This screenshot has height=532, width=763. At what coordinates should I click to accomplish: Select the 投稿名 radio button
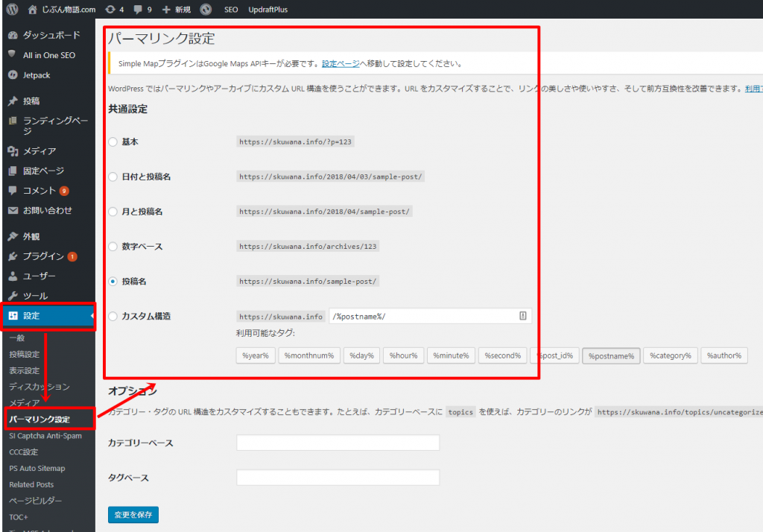click(113, 282)
